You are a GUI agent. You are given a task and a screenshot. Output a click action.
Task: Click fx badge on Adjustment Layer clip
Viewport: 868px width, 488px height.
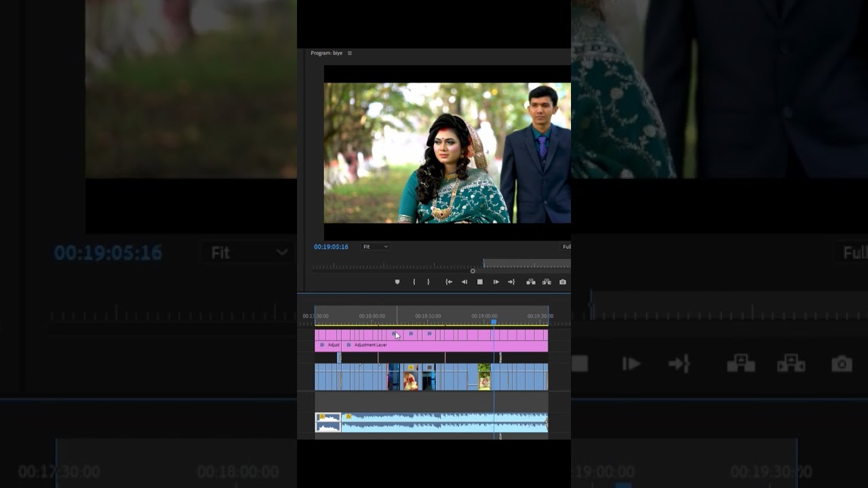[349, 345]
